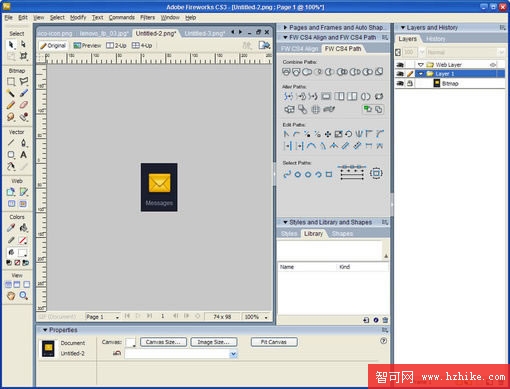Screen dimensions: 510x389
Task: Select the Zoom magnifier tool
Action: 23,295
